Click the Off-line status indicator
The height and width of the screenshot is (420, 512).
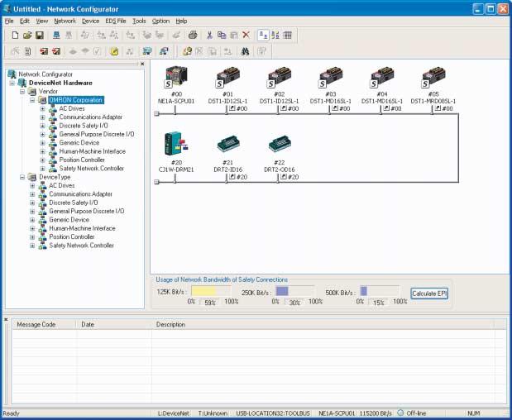coord(412,413)
